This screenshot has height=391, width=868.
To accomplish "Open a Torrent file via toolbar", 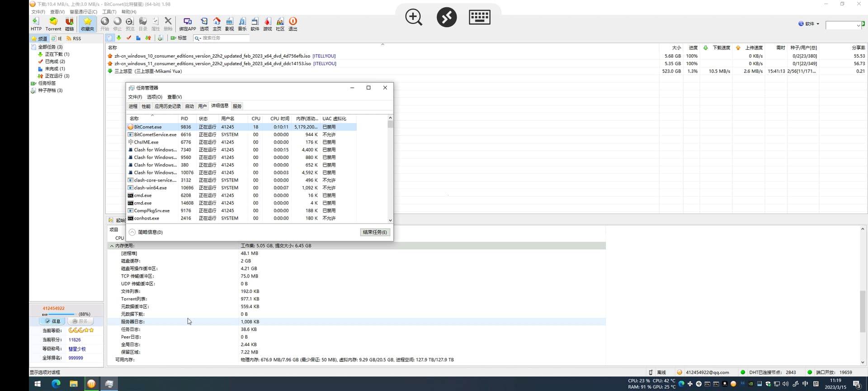I will 53,24.
